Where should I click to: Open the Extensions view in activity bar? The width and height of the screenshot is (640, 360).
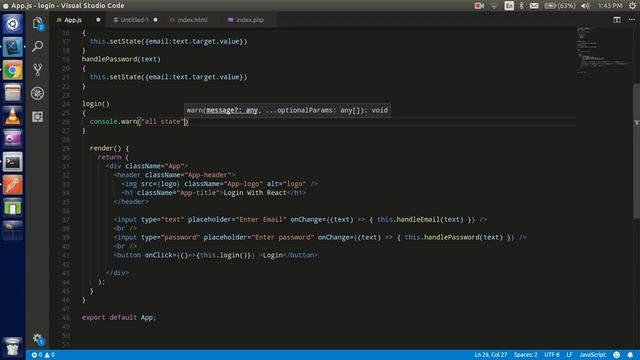(x=38, y=117)
